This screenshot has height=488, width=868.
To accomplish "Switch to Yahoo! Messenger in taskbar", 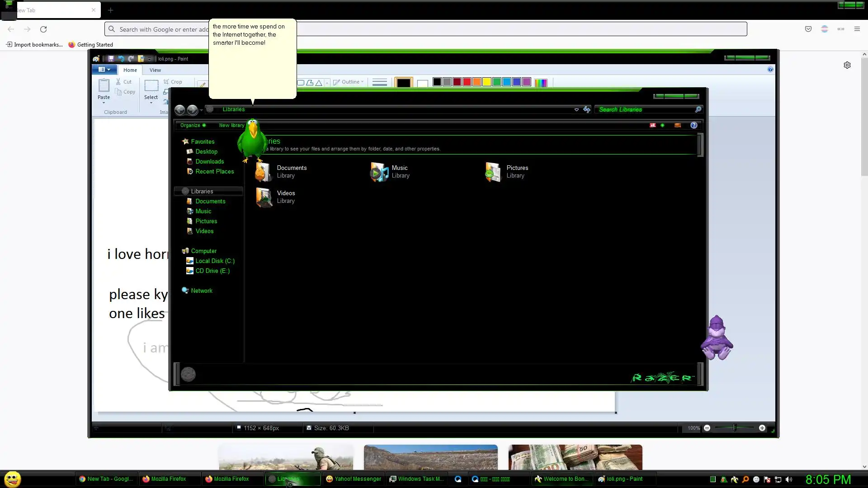I will 354,479.
